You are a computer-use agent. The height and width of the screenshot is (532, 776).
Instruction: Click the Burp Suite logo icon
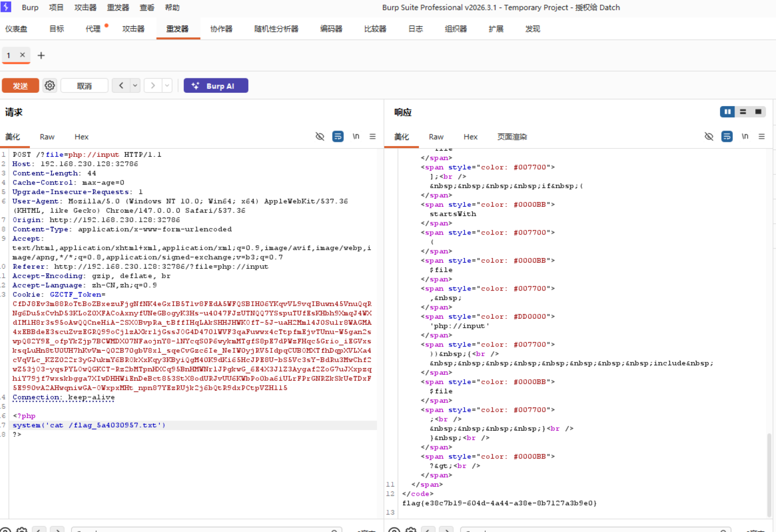(x=6, y=7)
